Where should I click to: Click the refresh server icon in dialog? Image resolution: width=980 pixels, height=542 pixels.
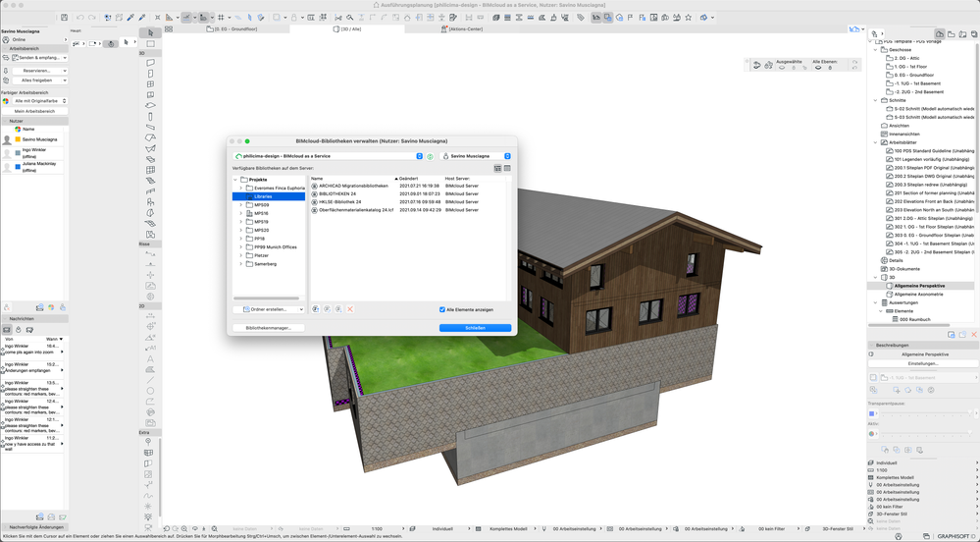[x=430, y=156]
